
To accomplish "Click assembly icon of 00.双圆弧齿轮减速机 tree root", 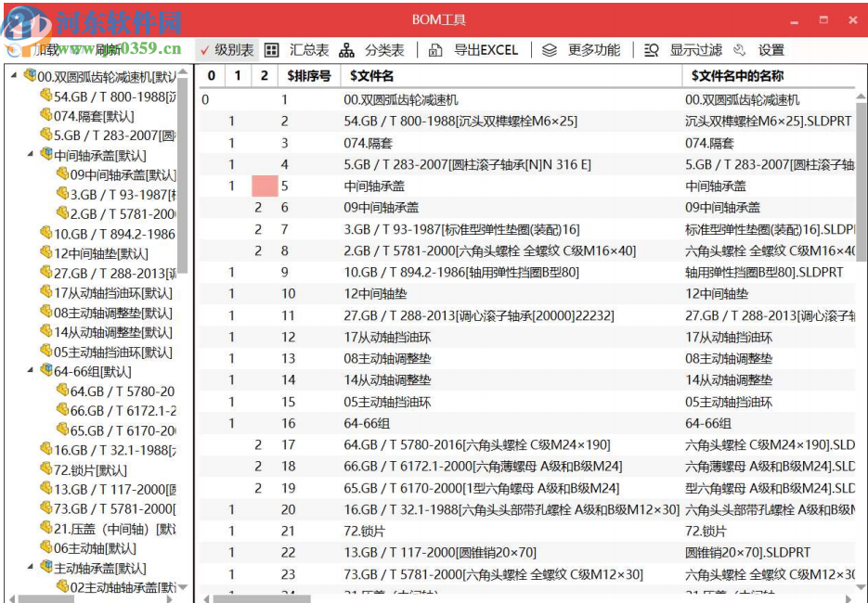I will (x=30, y=75).
